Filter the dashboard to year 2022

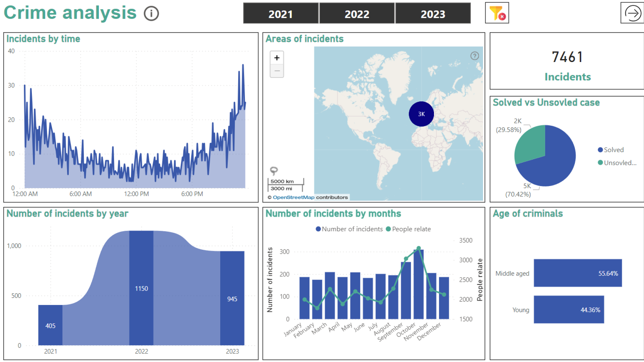tap(357, 13)
